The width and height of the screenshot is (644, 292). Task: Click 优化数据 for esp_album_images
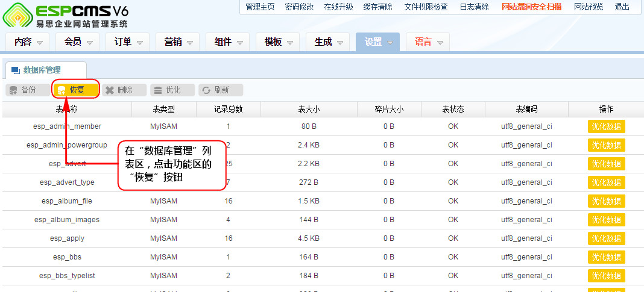click(606, 219)
